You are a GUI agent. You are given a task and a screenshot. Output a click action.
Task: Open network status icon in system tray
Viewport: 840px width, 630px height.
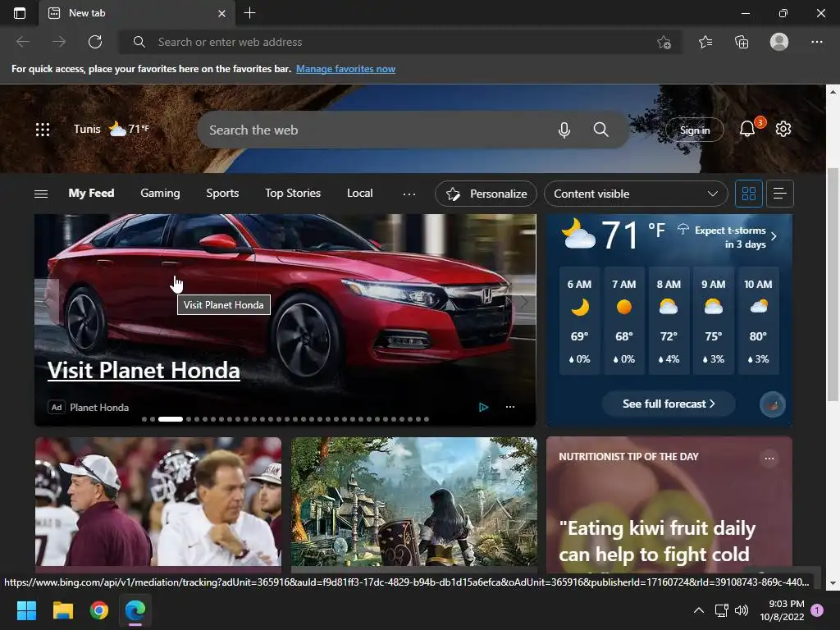[x=721, y=610]
